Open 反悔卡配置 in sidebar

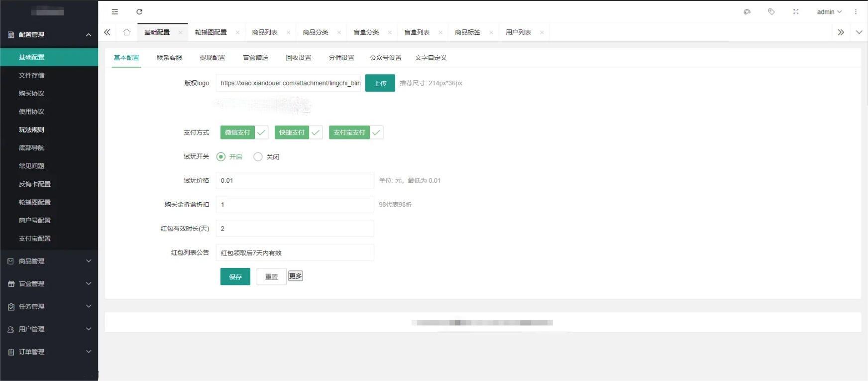35,184
